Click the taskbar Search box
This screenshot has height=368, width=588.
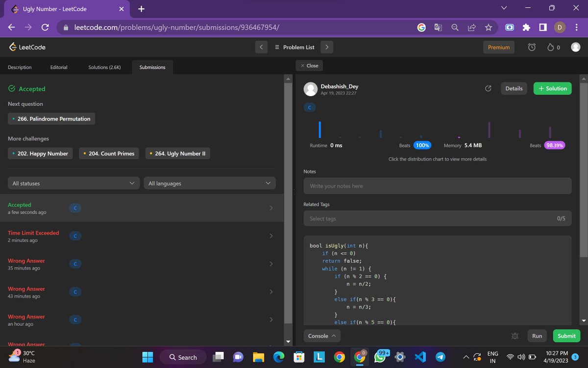point(182,357)
